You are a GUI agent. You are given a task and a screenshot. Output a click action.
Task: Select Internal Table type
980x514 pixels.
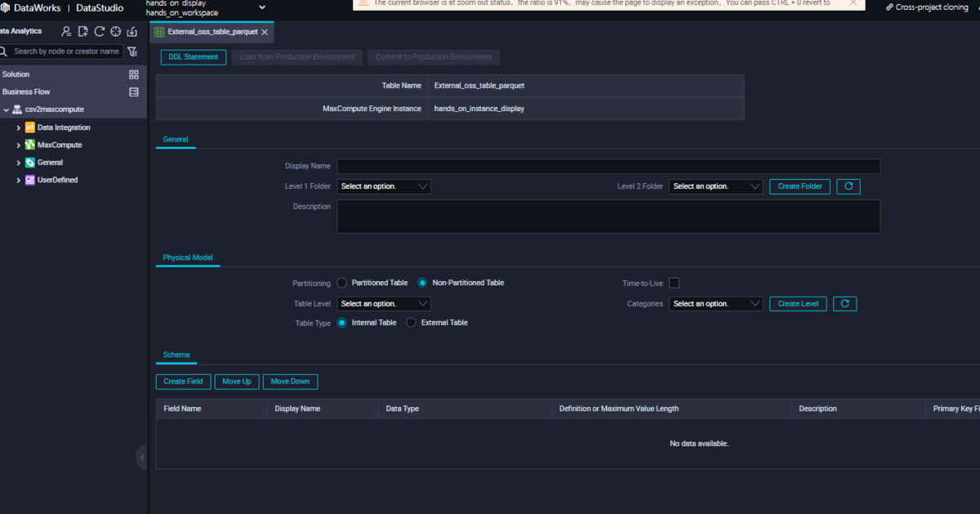tap(342, 323)
